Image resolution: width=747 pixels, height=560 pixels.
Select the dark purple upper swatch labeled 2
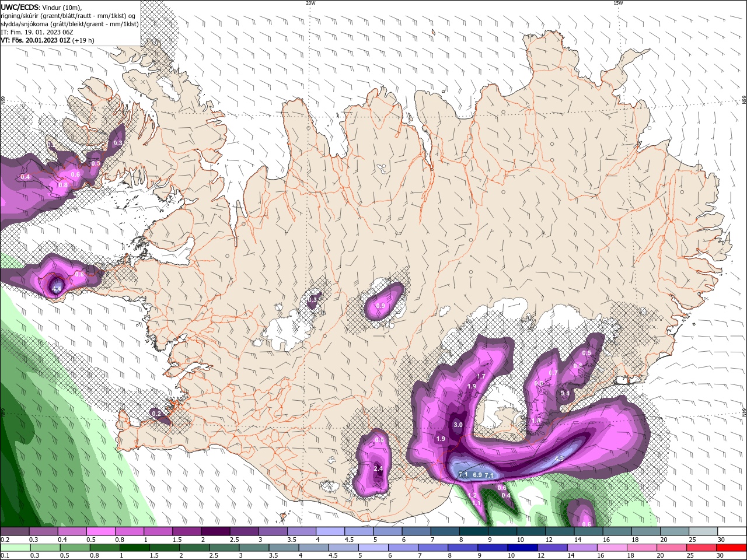coord(215,531)
